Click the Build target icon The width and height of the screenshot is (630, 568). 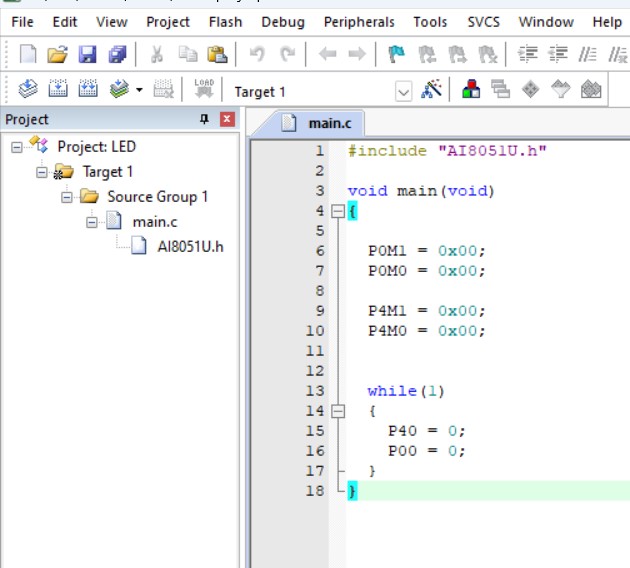click(58, 88)
